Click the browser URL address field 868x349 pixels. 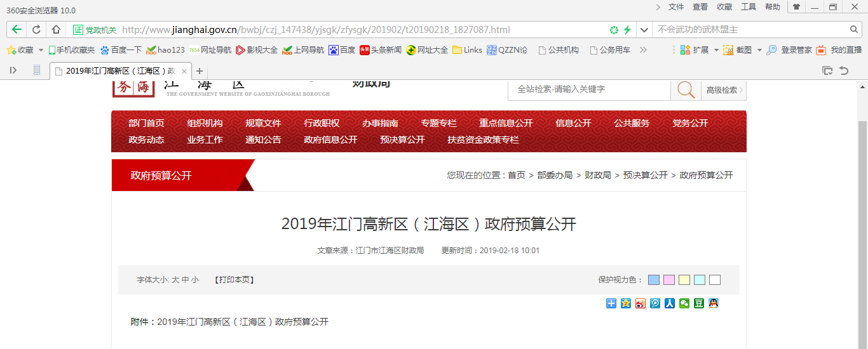click(362, 30)
